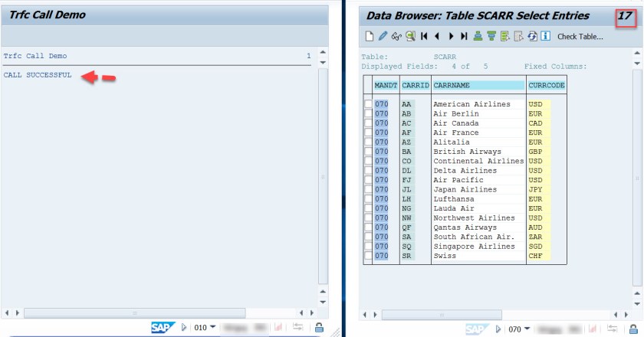644x337 pixels.
Task: Click the Japan Airlines name cell
Action: pos(478,189)
